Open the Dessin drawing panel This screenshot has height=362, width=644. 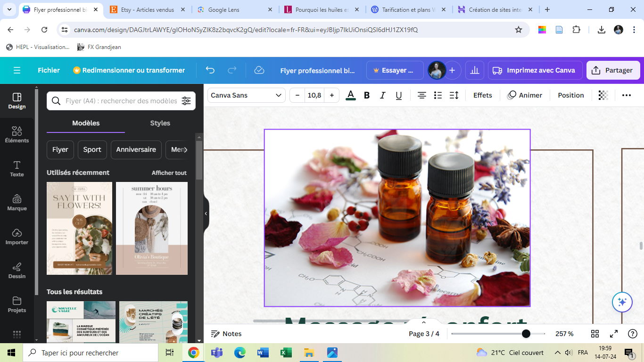17,271
